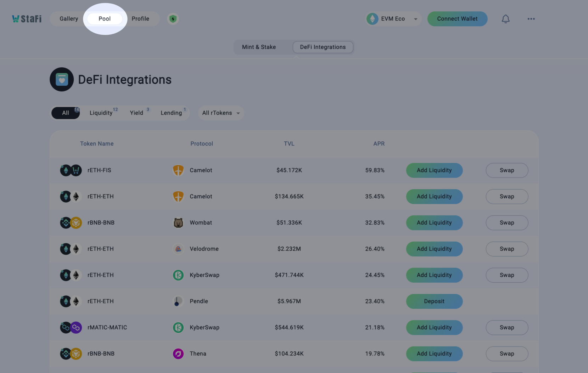The height and width of the screenshot is (373, 588).
Task: Open the three-dot more menu
Action: point(531,19)
